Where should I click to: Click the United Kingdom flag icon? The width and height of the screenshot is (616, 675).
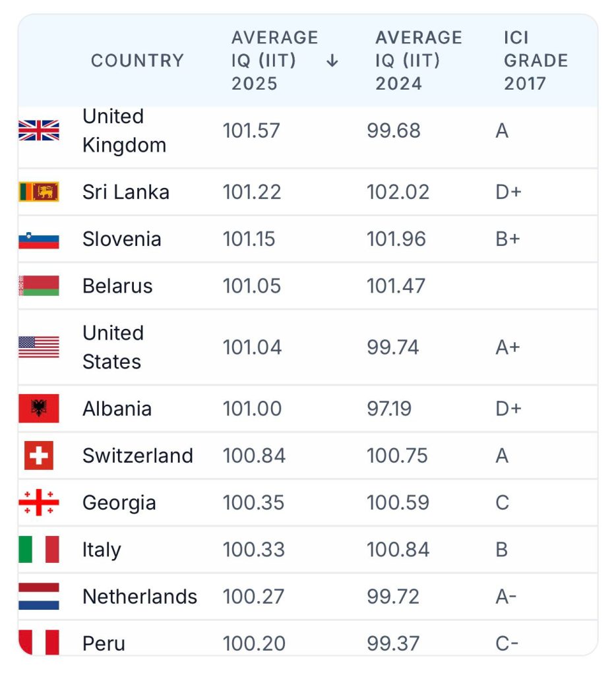pos(39,131)
